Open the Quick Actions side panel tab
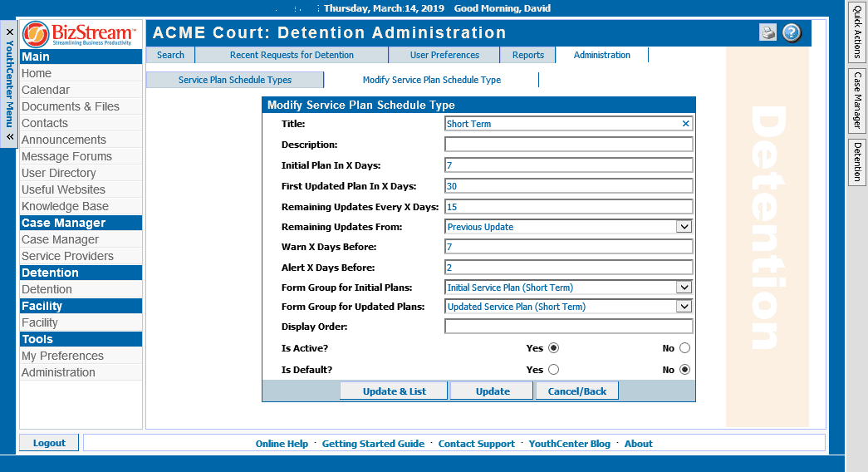Image resolution: width=868 pixels, height=472 pixels. click(x=857, y=32)
